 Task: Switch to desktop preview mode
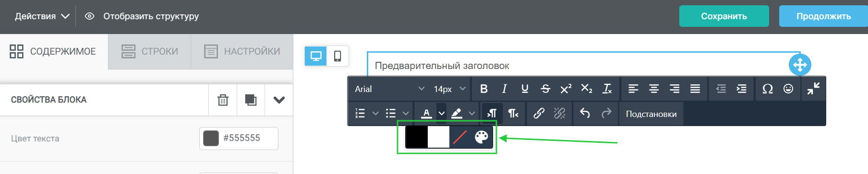coord(316,56)
